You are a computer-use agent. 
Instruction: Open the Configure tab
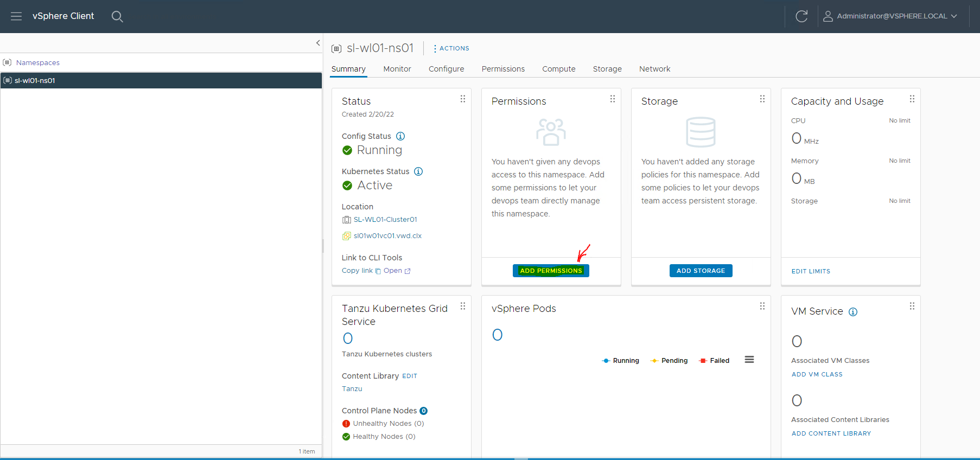447,69
